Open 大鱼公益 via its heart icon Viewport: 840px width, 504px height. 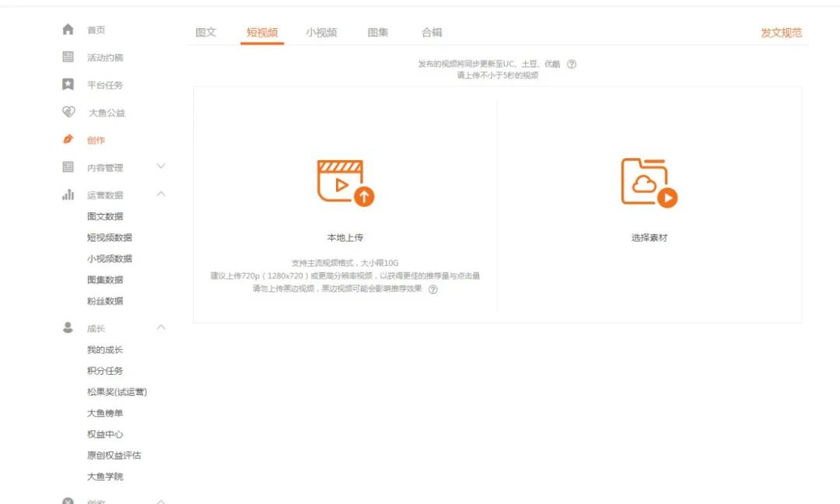(68, 112)
